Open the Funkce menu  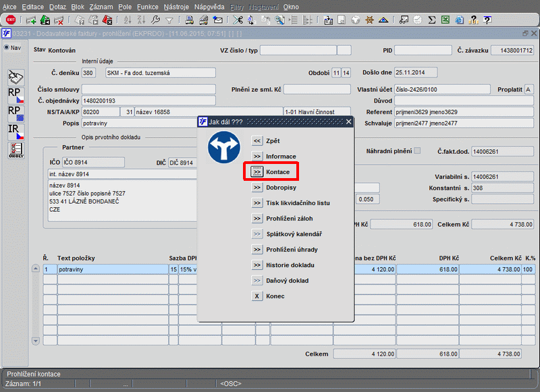tap(148, 7)
